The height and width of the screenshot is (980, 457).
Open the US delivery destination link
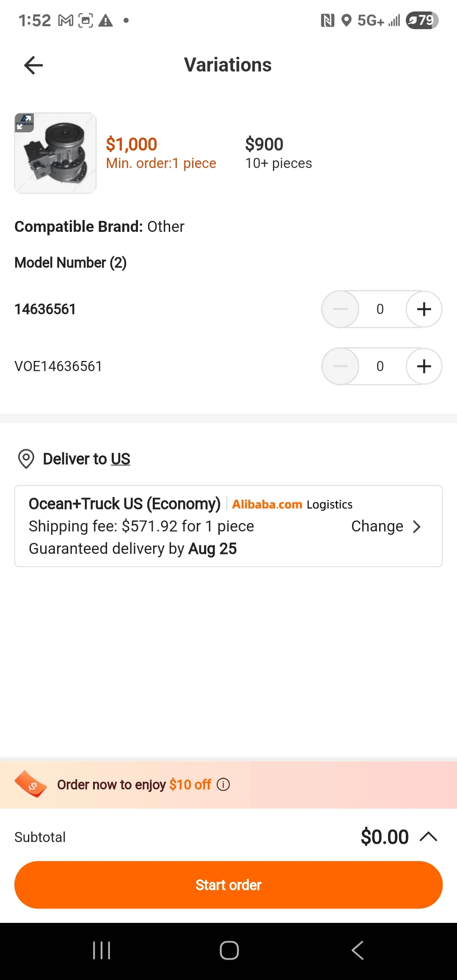click(x=121, y=459)
